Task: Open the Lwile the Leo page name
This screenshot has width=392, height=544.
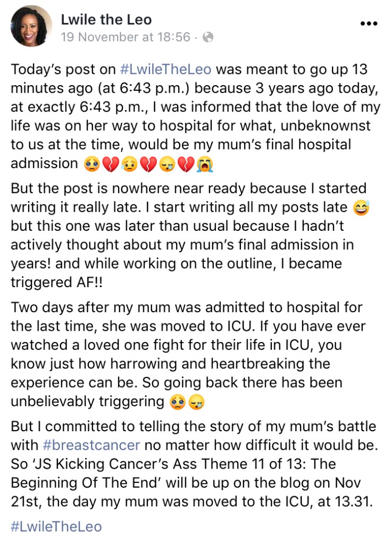Action: (106, 20)
